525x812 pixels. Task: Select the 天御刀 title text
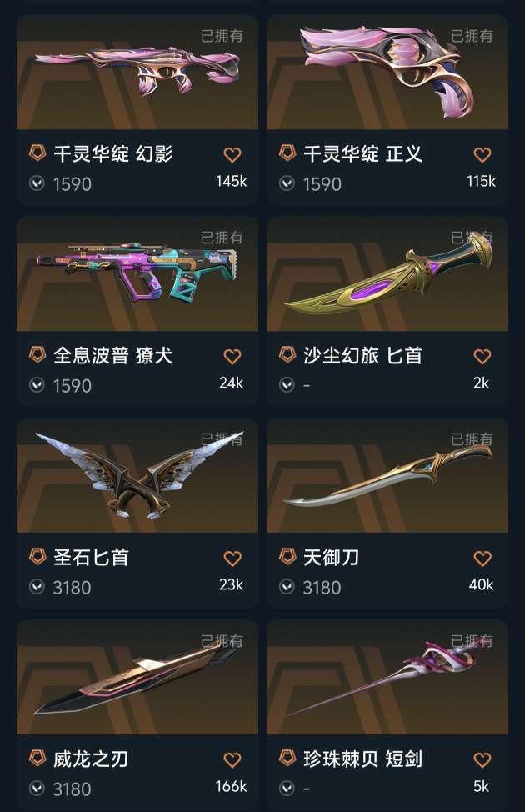(x=332, y=558)
